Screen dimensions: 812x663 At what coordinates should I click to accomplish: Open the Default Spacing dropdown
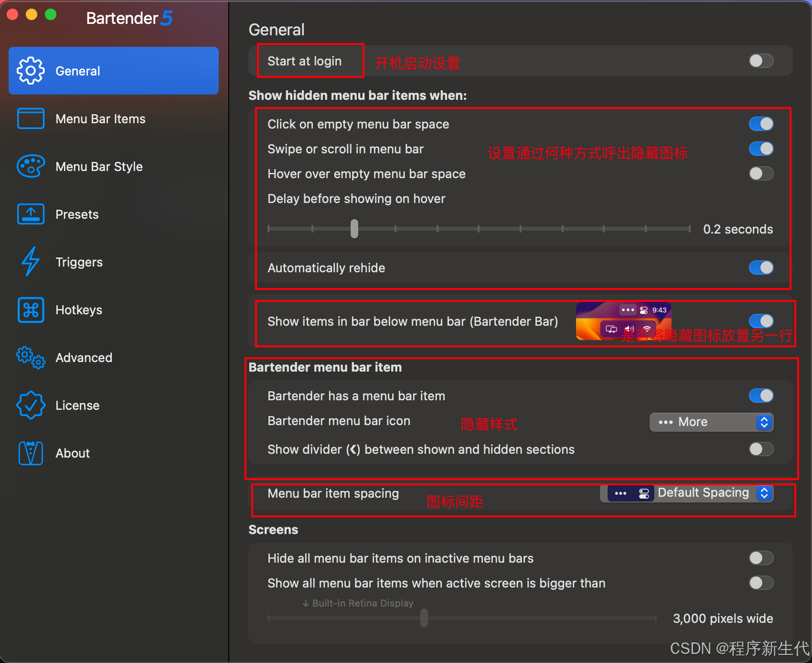pyautogui.click(x=686, y=493)
